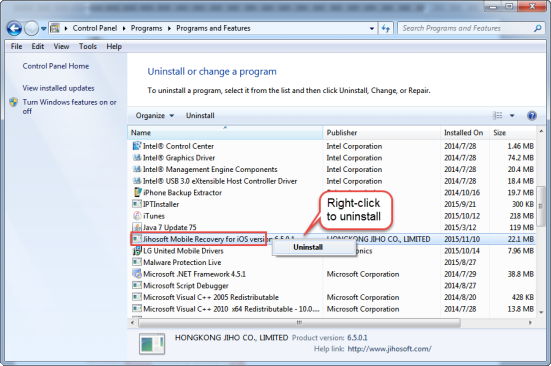Click iPhone Backup Extractor icon

click(x=137, y=192)
